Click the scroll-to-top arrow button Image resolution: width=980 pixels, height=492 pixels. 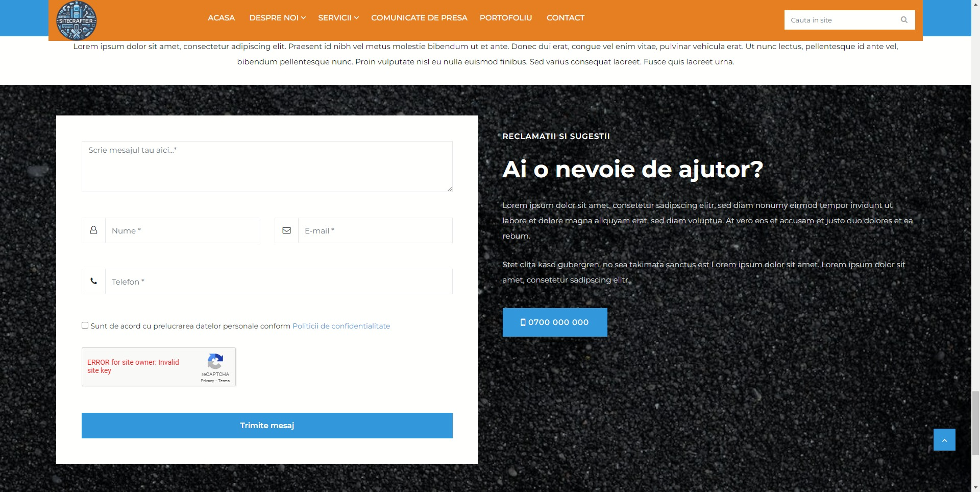click(944, 439)
